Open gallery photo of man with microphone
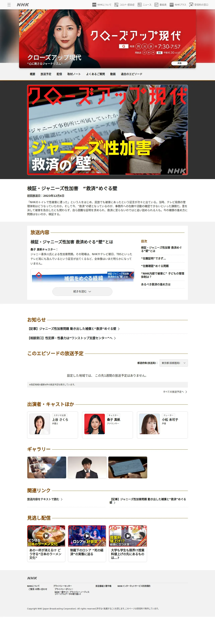 pyautogui.click(x=87, y=467)
